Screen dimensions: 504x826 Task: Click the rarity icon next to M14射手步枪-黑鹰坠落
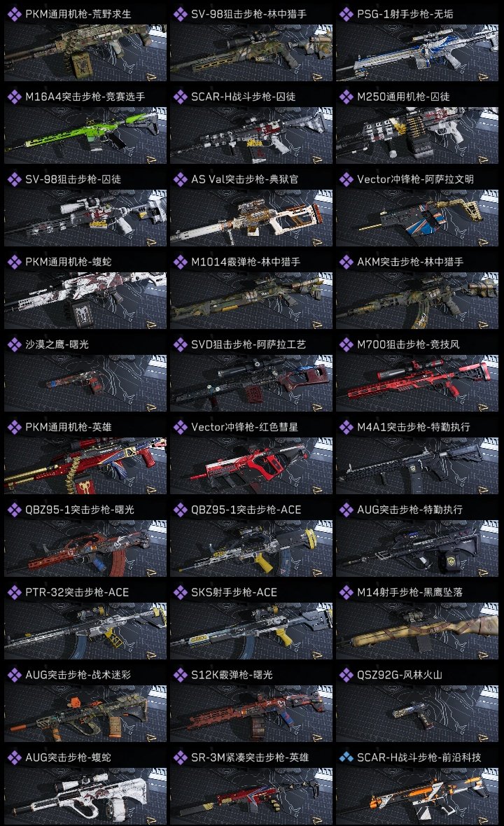click(346, 593)
